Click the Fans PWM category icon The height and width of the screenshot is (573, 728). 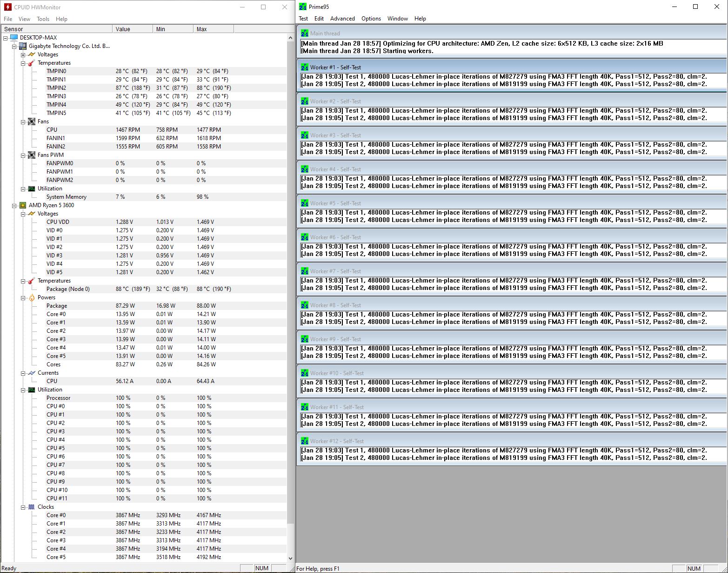pos(32,155)
